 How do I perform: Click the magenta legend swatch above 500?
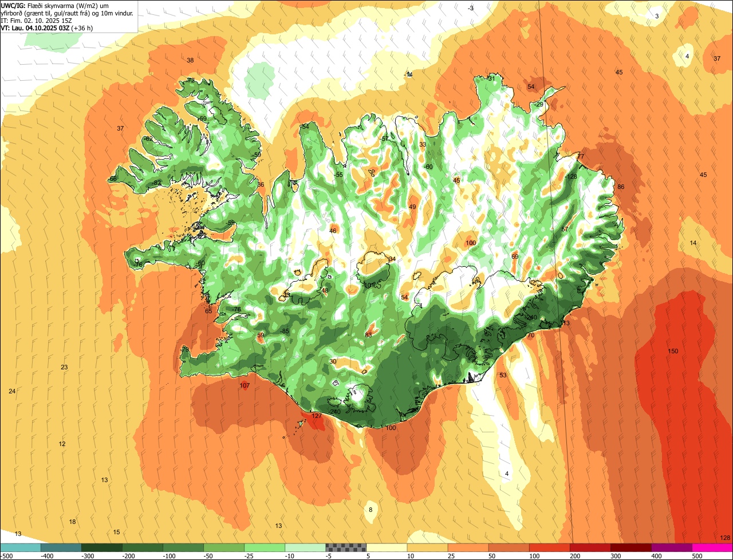[x=712, y=547]
